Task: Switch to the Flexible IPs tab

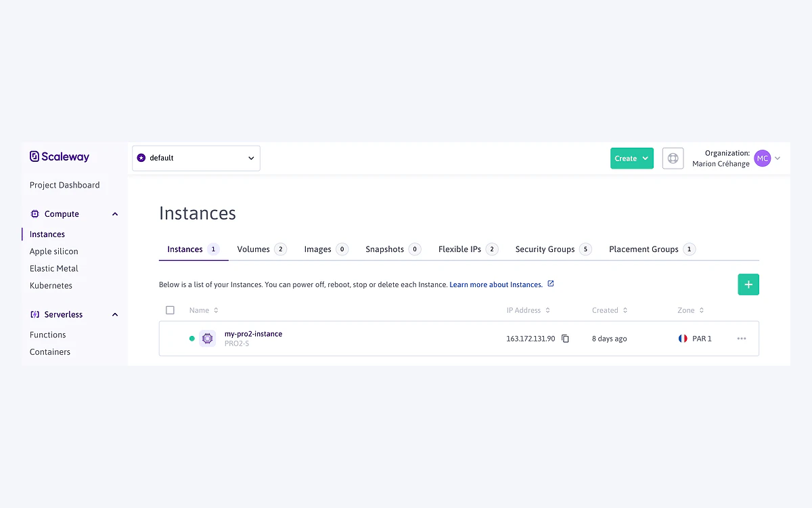Action: (468, 249)
